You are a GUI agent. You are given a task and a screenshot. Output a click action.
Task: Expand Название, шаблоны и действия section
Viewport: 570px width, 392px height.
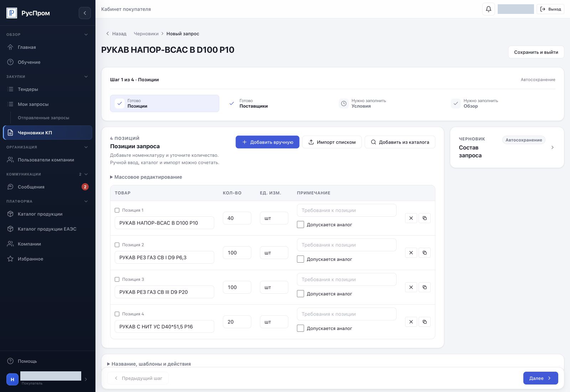click(149, 364)
